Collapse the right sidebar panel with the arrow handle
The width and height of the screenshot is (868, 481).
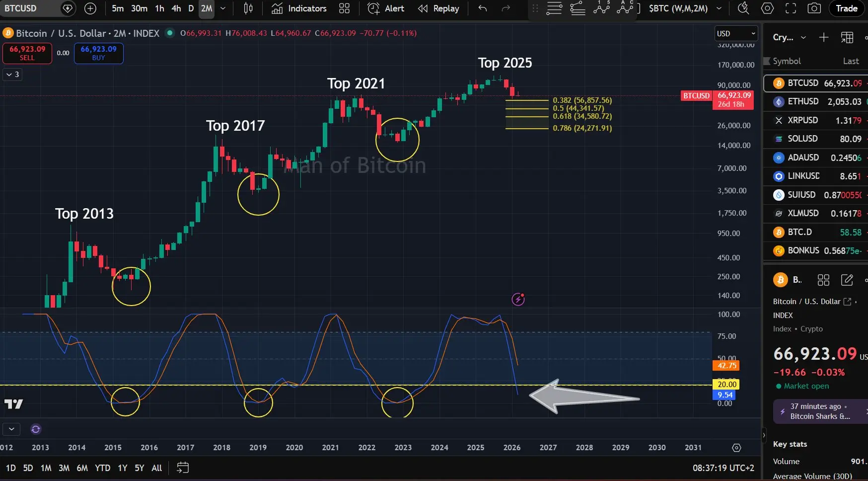pyautogui.click(x=764, y=435)
